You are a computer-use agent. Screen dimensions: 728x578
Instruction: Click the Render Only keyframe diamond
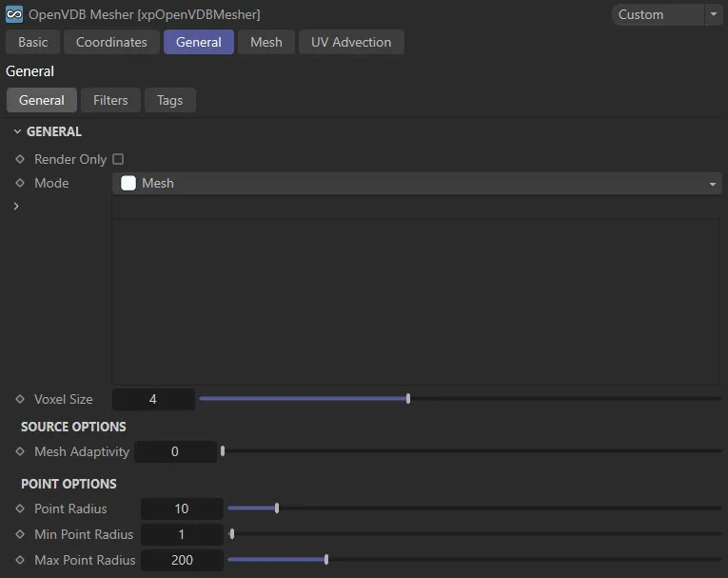[x=20, y=159]
